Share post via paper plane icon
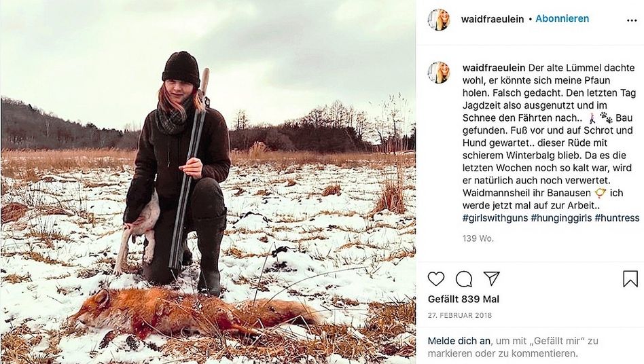This screenshot has width=644, height=364. [491, 278]
